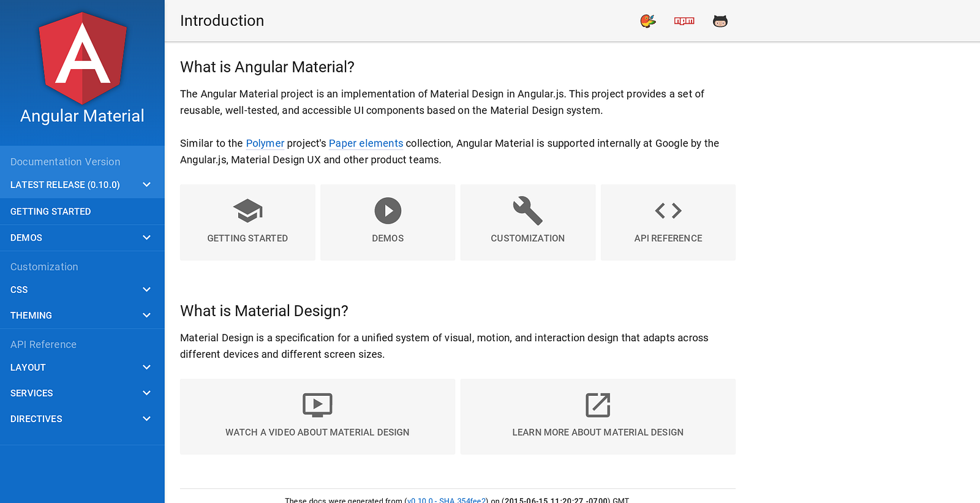Click the API Reference sidebar section heading
The height and width of the screenshot is (503, 980).
(43, 345)
